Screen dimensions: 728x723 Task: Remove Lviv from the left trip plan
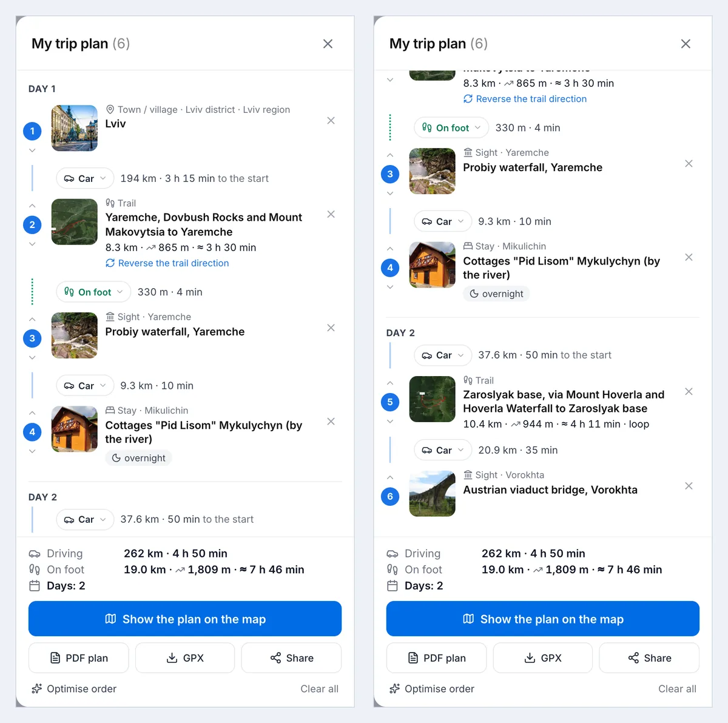click(x=331, y=121)
